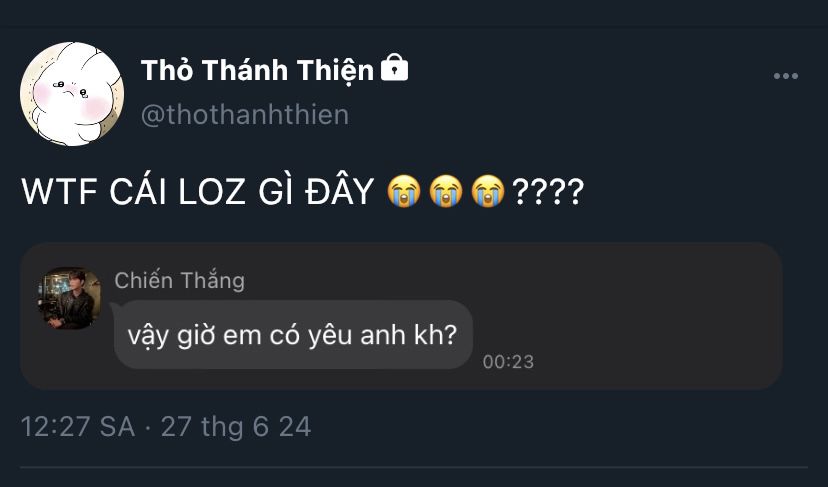
Task: Select the word WTF in the tweet
Action: coord(59,191)
